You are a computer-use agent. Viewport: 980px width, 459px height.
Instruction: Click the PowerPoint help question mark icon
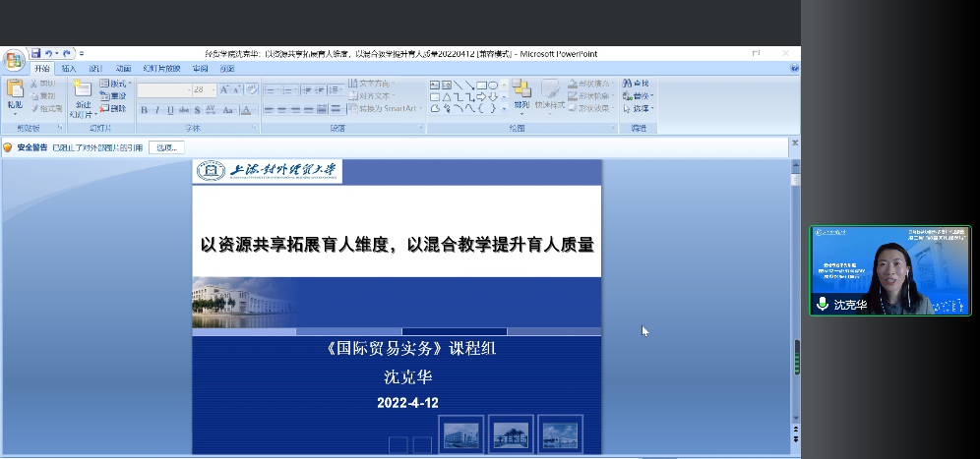point(794,69)
